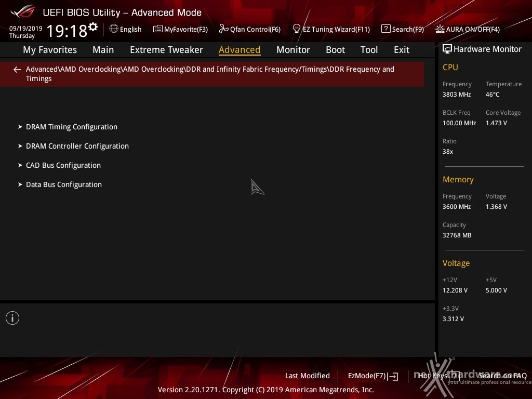Click +12V value 12.208 V
532x399 pixels.
click(x=455, y=290)
